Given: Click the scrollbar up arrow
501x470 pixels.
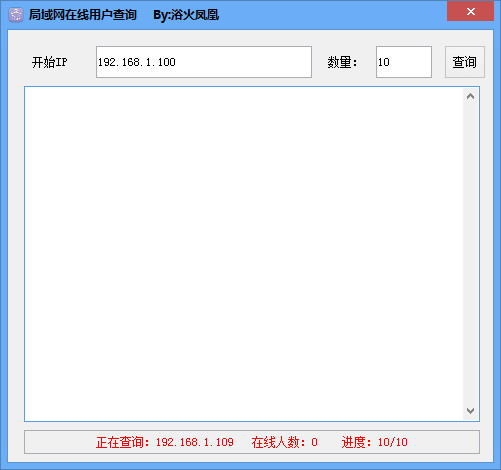Looking at the screenshot, I should 470,97.
